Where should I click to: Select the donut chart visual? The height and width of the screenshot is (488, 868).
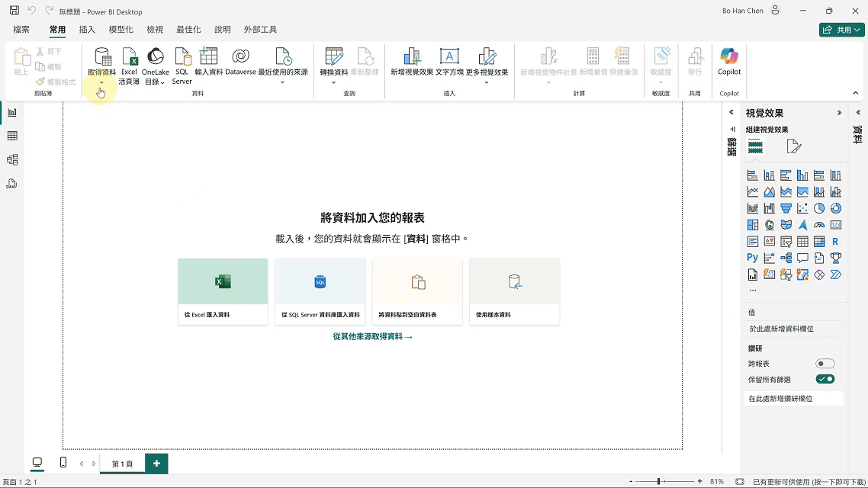pyautogui.click(x=836, y=209)
